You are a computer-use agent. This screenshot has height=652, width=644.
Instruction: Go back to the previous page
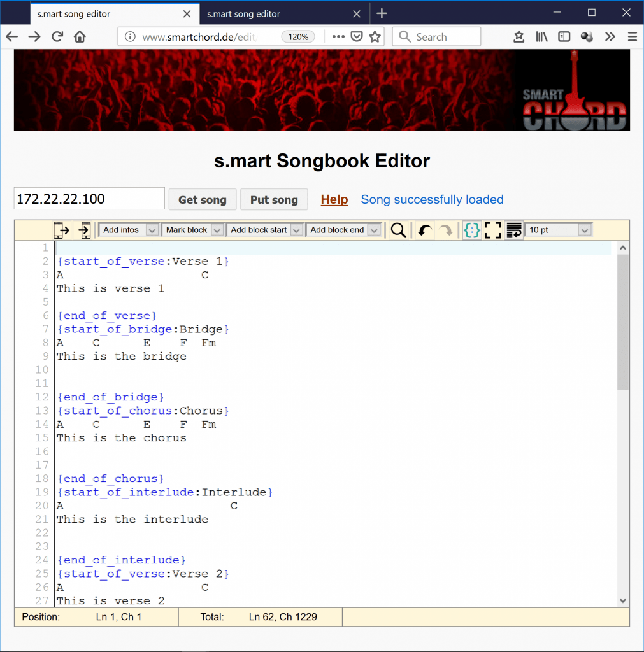pyautogui.click(x=12, y=36)
